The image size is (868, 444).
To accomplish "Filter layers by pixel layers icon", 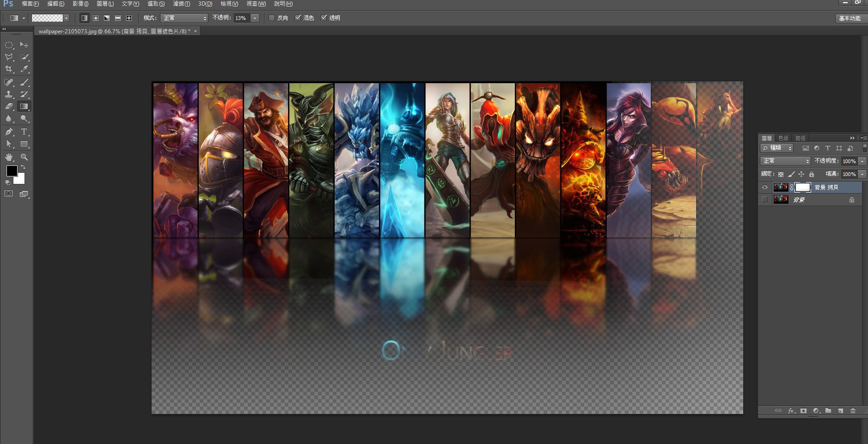I will [806, 148].
